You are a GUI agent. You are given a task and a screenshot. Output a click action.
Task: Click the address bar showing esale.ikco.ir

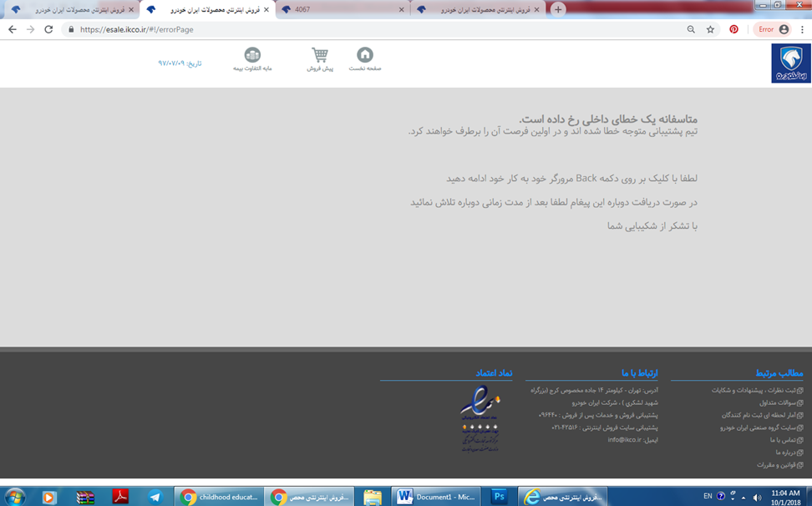tap(334, 29)
